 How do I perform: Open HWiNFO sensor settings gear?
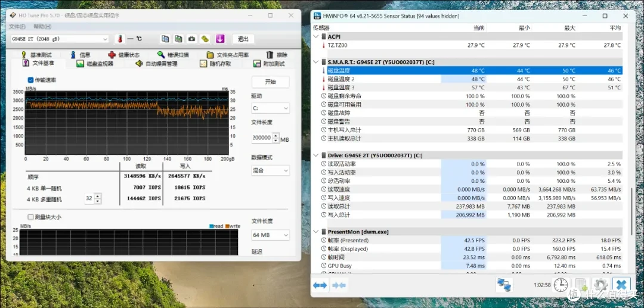tap(600, 285)
